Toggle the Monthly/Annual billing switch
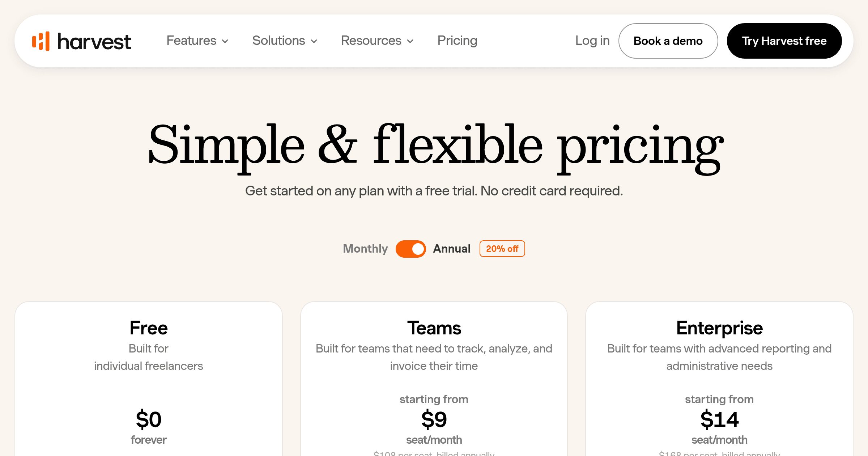Viewport: 868px width, 456px height. click(410, 249)
